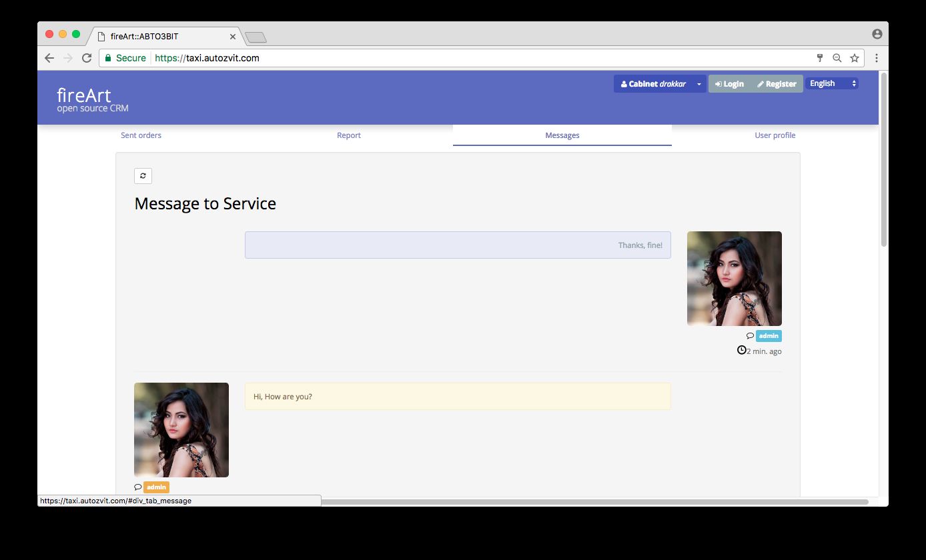Image resolution: width=926 pixels, height=560 pixels.
Task: Open the Chrome three-dot menu
Action: (877, 58)
